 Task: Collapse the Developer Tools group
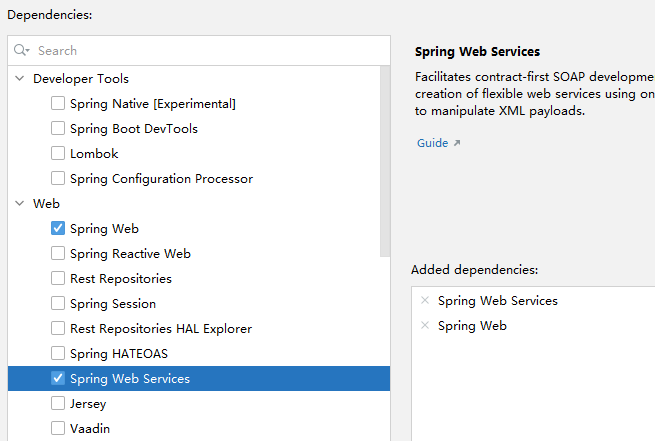pos(20,78)
